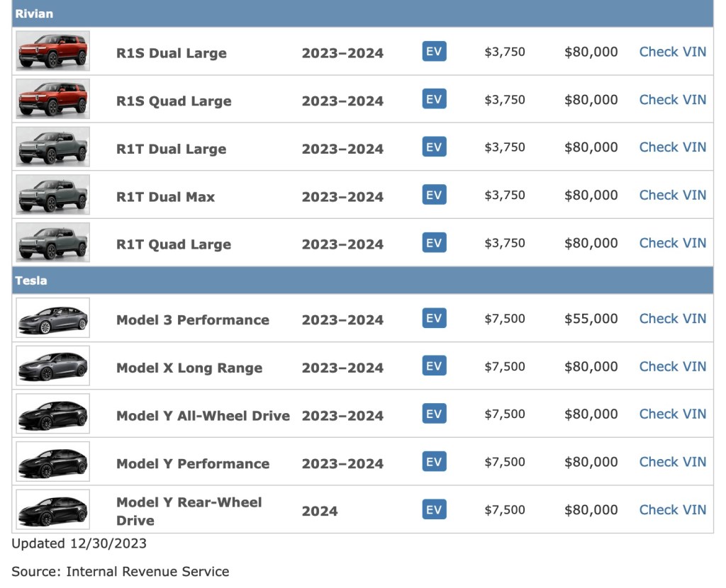Click the EV badge for R1S Dual Large
The image size is (726, 588).
(x=434, y=52)
